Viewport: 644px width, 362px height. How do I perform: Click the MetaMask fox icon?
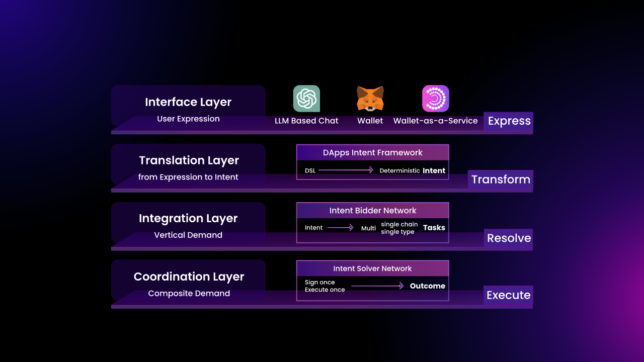(x=370, y=99)
